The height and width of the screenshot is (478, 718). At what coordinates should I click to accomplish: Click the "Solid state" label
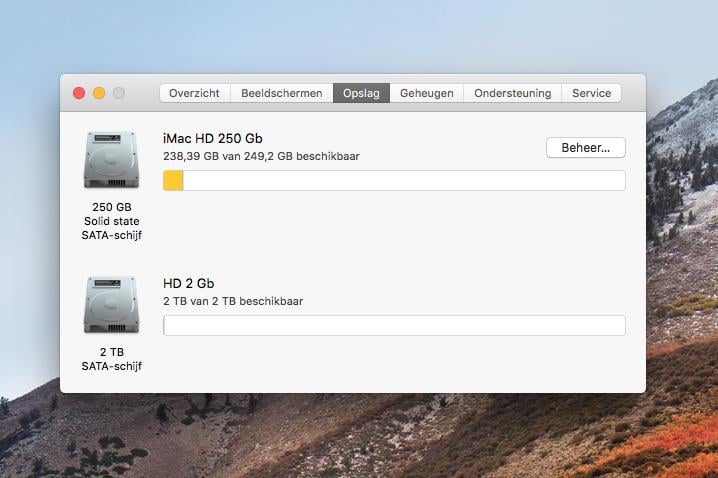pyautogui.click(x=112, y=221)
